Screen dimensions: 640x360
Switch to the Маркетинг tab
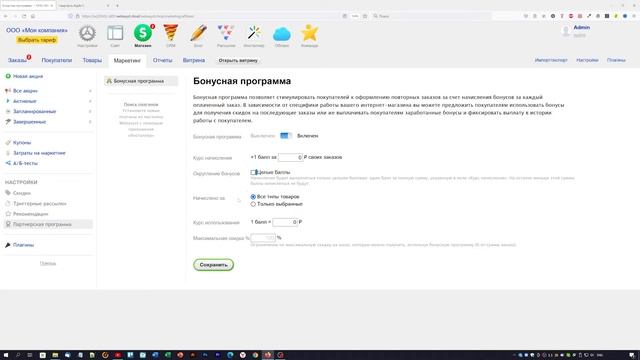pos(127,60)
